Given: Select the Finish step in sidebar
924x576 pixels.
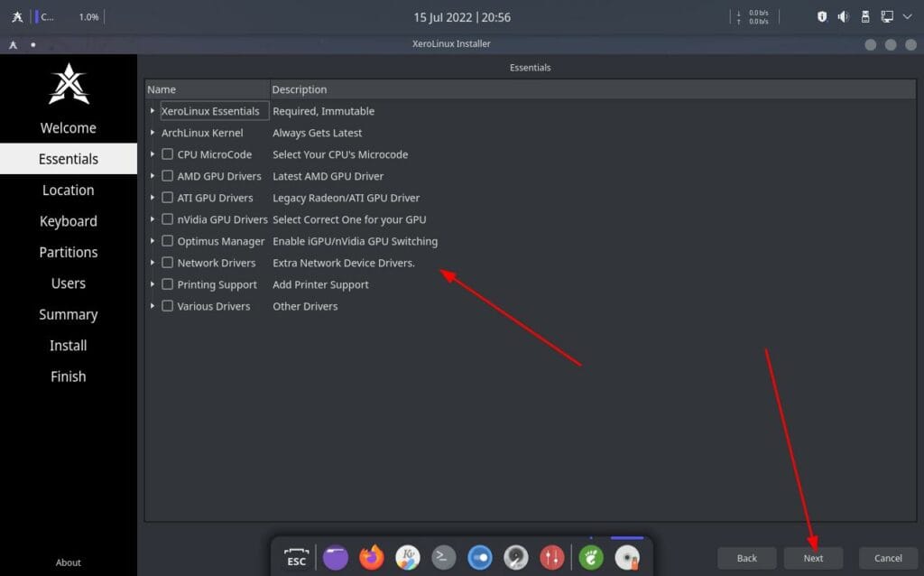Looking at the screenshot, I should click(x=69, y=376).
